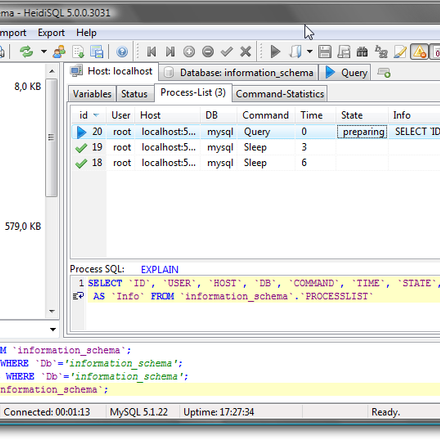The width and height of the screenshot is (440, 440).
Task: Click the word-wrap arrow icon in SQL gutter
Action: click(x=79, y=296)
